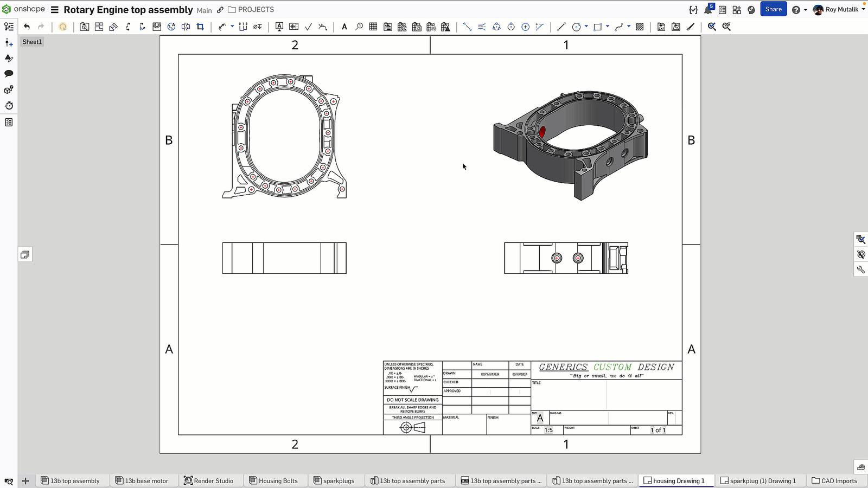
Task: Expand the Help menu dropdown arrow
Action: (x=806, y=10)
